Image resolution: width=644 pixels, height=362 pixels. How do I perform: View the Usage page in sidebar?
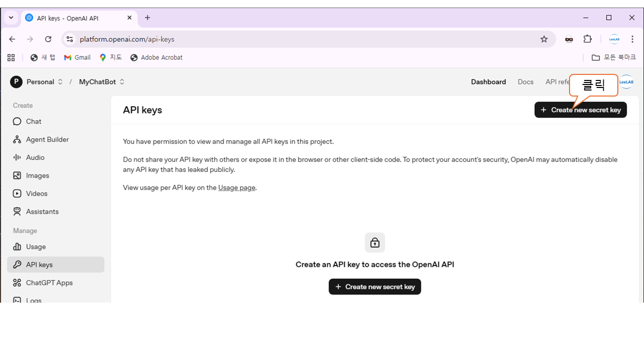(36, 247)
